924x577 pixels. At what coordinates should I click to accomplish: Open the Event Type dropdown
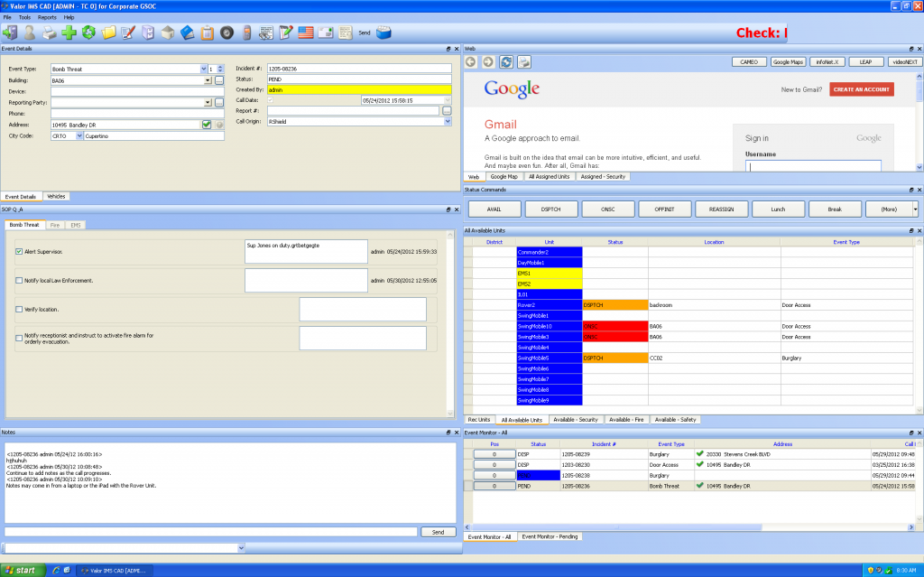(203, 69)
